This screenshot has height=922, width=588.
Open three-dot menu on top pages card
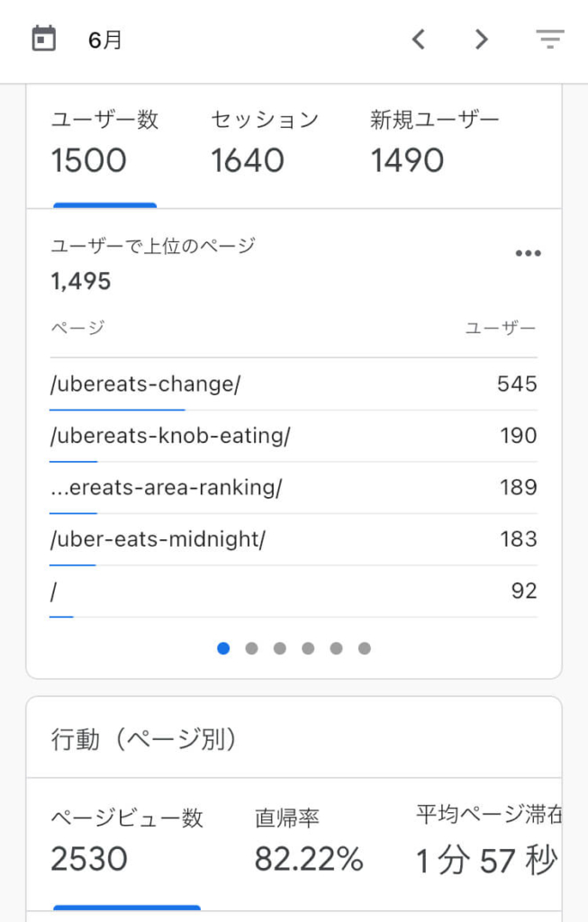(x=528, y=253)
